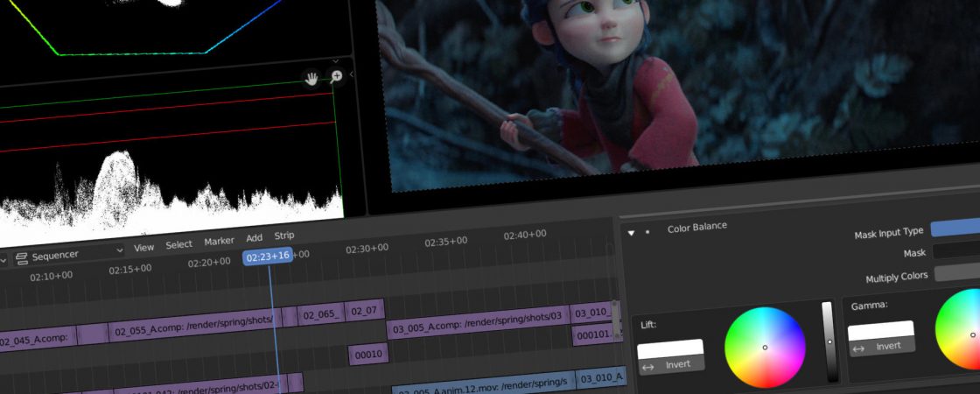The width and height of the screenshot is (980, 394).
Task: Click the Invert button under Lift
Action: 671,364
